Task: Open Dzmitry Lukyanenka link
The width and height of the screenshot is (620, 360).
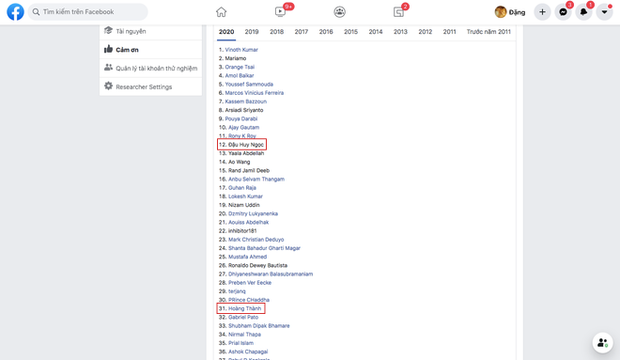Action: (253, 214)
